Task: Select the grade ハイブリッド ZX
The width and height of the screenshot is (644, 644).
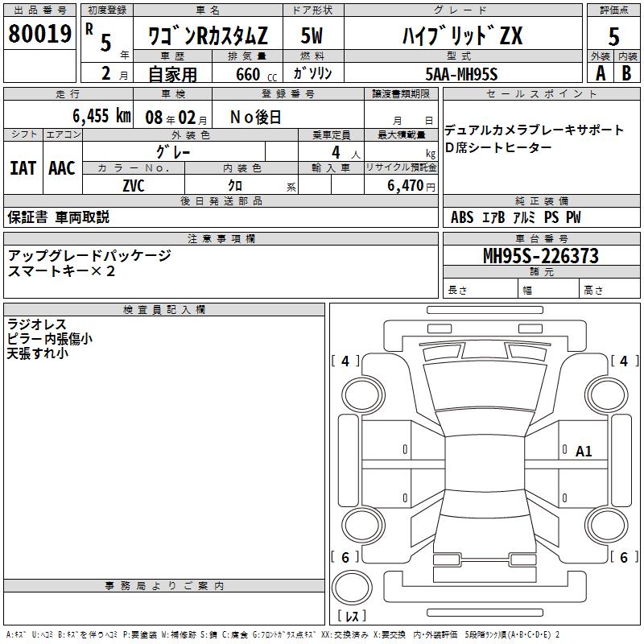Action: tap(463, 35)
